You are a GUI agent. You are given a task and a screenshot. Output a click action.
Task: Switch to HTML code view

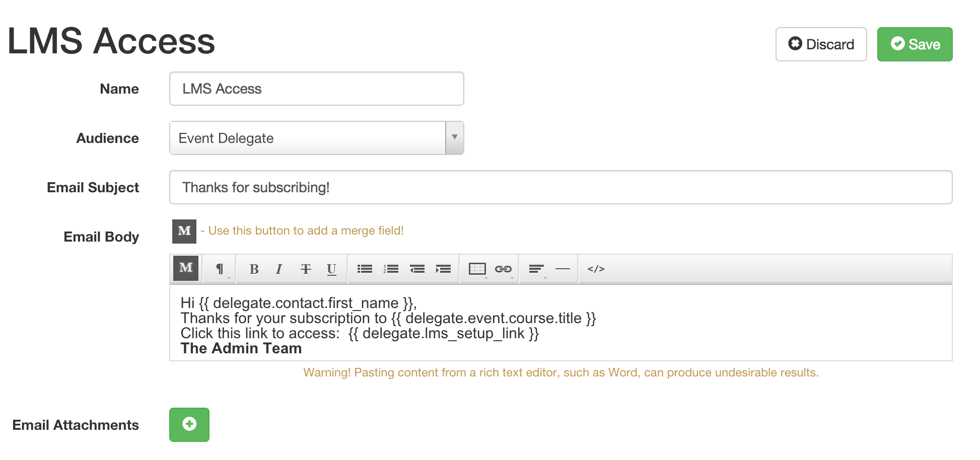[x=596, y=269]
